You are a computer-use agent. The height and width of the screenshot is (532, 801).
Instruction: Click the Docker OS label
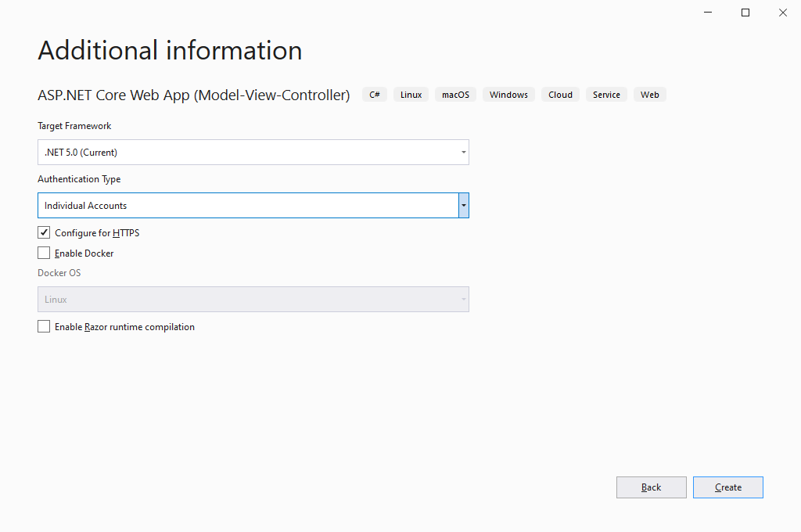point(59,273)
